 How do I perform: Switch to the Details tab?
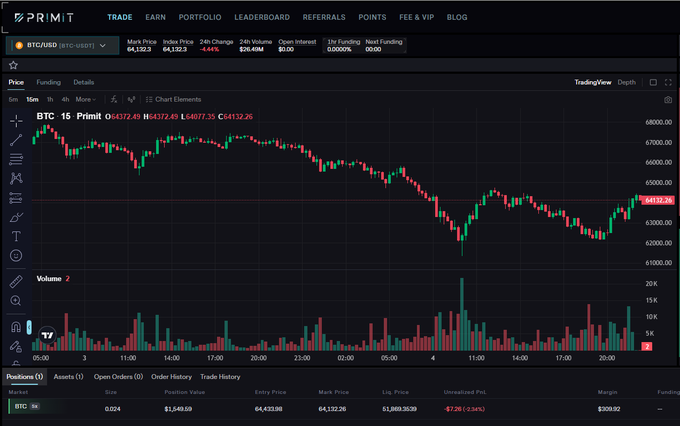point(84,82)
